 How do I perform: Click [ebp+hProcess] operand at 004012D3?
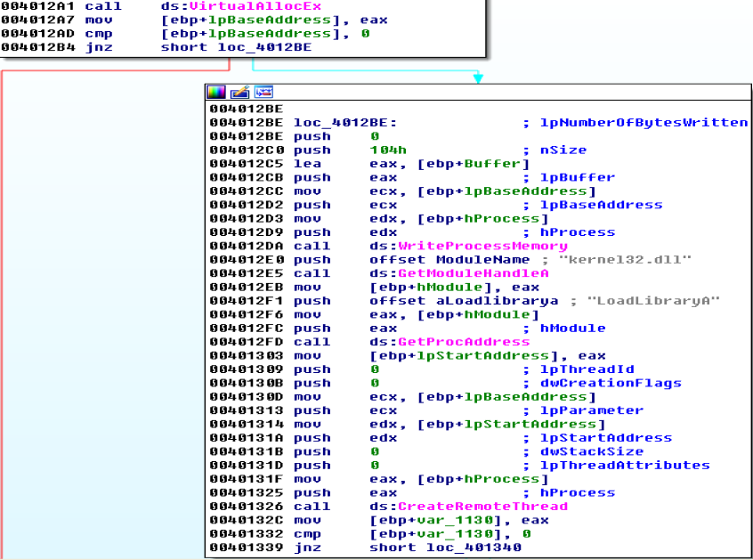click(x=482, y=218)
